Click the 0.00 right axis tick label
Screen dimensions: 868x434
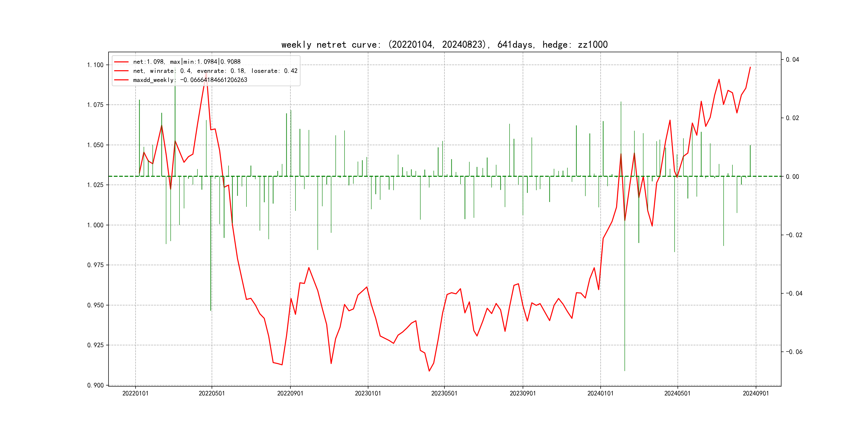pyautogui.click(x=792, y=177)
